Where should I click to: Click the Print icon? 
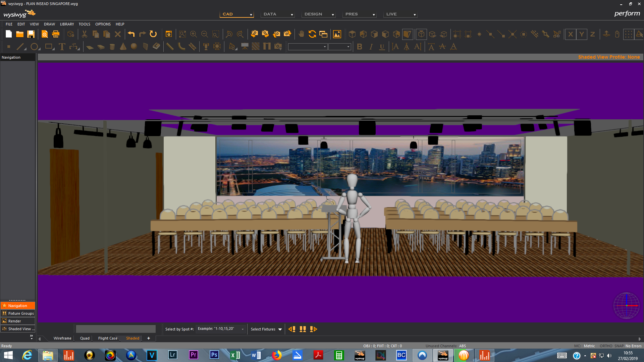coord(56,34)
